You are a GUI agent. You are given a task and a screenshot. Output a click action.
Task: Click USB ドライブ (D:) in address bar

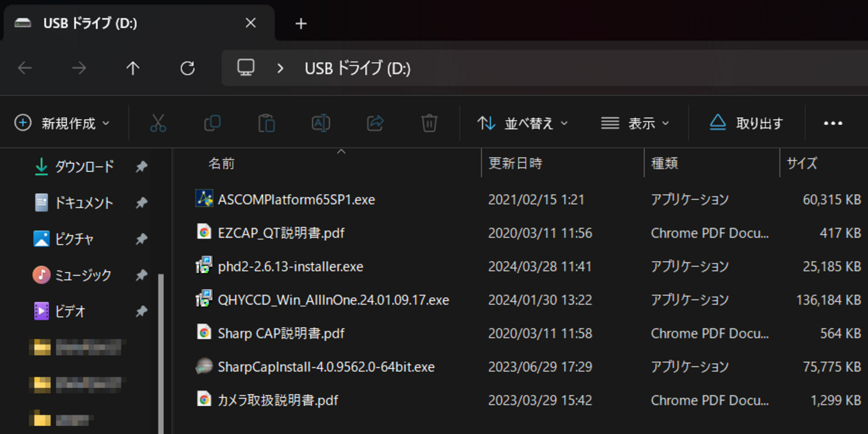(x=358, y=68)
